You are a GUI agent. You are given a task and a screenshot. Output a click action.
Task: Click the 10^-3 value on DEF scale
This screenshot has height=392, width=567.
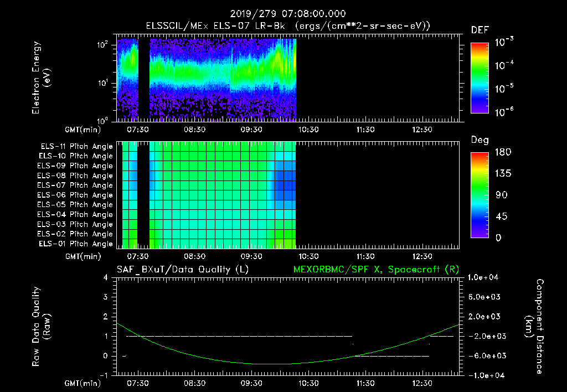coord(504,42)
